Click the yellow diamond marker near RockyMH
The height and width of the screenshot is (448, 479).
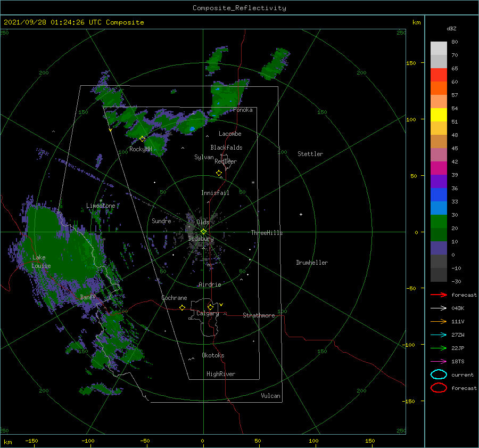(142, 139)
